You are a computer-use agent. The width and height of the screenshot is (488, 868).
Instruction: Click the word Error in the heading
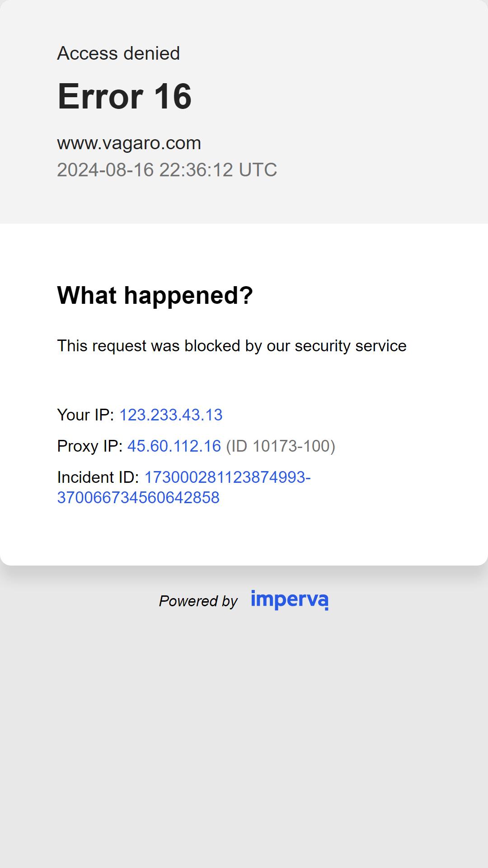(x=100, y=96)
